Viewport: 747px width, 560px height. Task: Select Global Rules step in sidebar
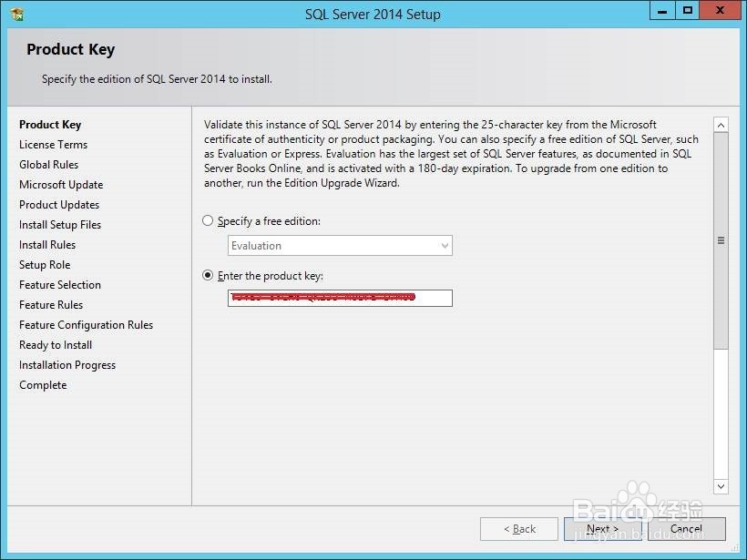coord(48,165)
